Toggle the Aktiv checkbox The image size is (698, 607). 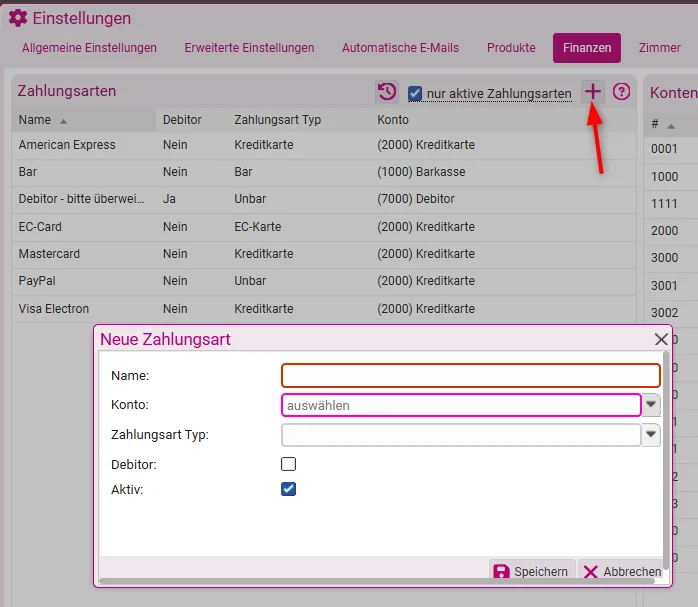pyautogui.click(x=288, y=489)
